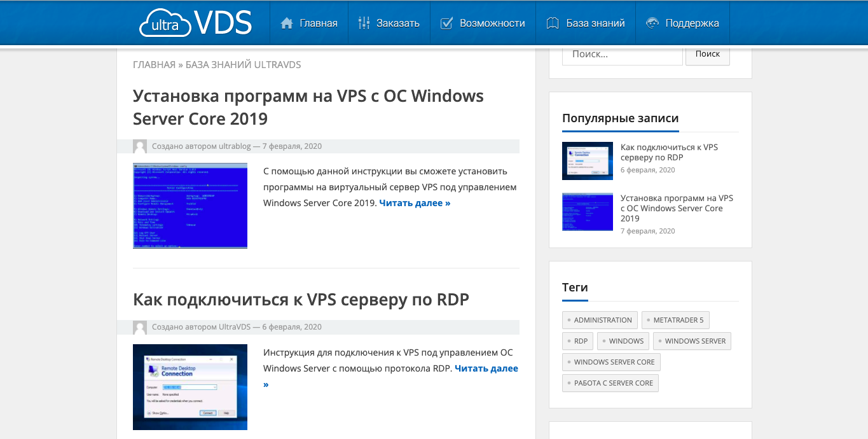The image size is (868, 439).
Task: Click Читать далее for Server Core article
Action: pos(415,203)
